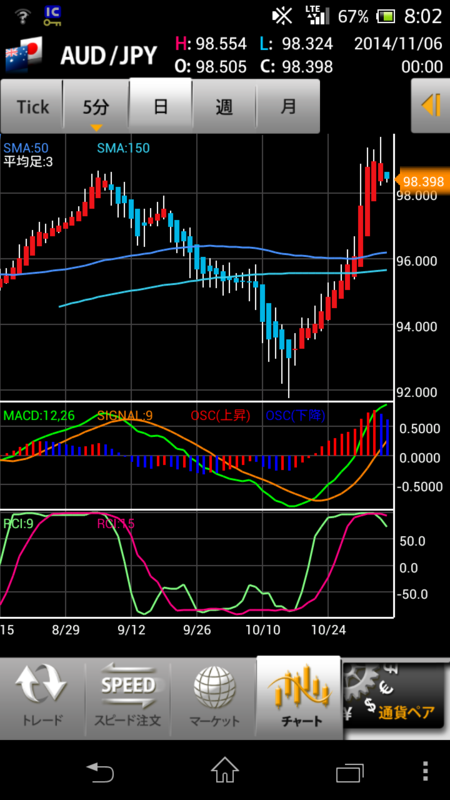The height and width of the screenshot is (800, 450).
Task: Tap the battery icon in status bar
Action: tap(386, 17)
